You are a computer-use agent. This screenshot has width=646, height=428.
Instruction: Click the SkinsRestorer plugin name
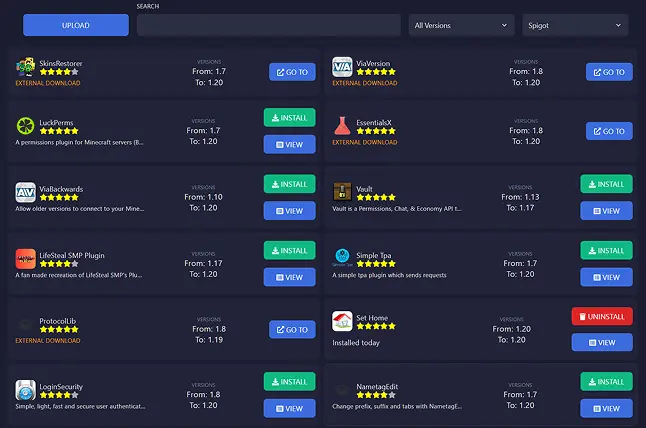click(61, 63)
